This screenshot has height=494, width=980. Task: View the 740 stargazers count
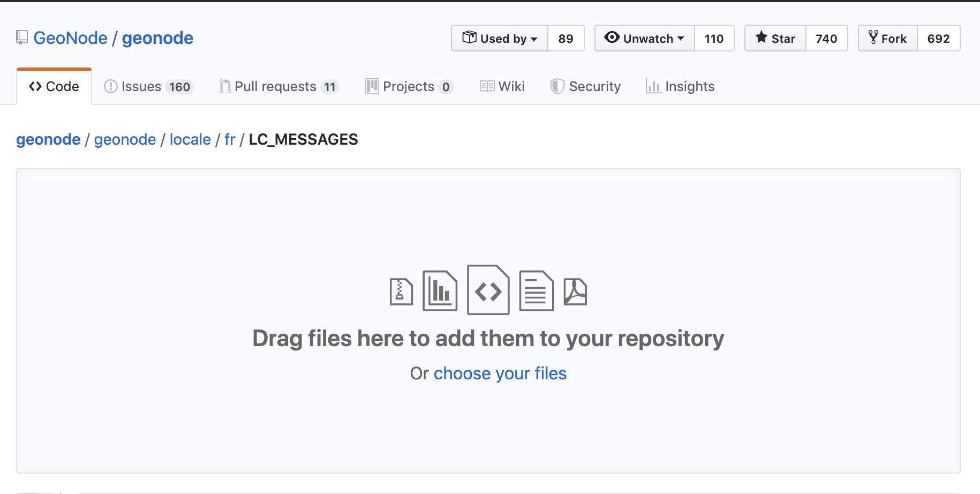click(826, 39)
